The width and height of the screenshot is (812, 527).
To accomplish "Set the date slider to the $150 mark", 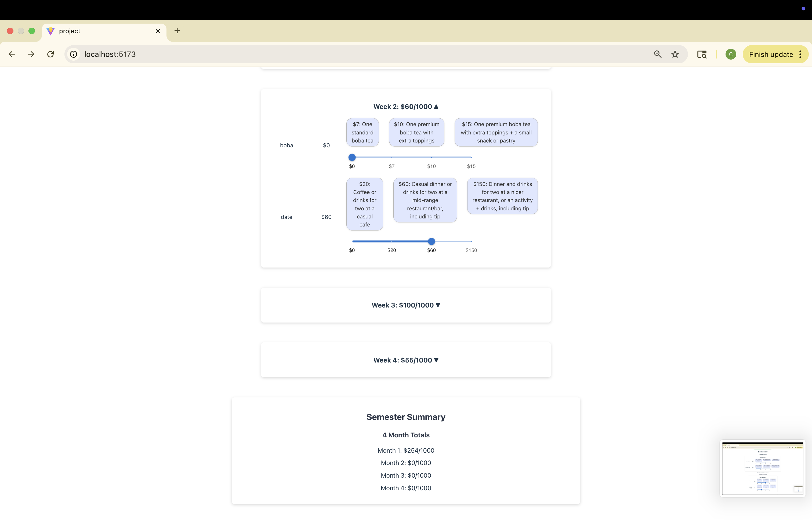I will coord(471,241).
